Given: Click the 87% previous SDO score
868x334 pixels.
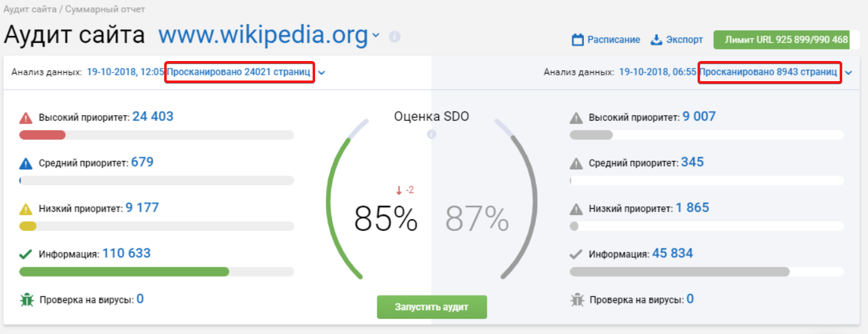Looking at the screenshot, I should click(477, 220).
